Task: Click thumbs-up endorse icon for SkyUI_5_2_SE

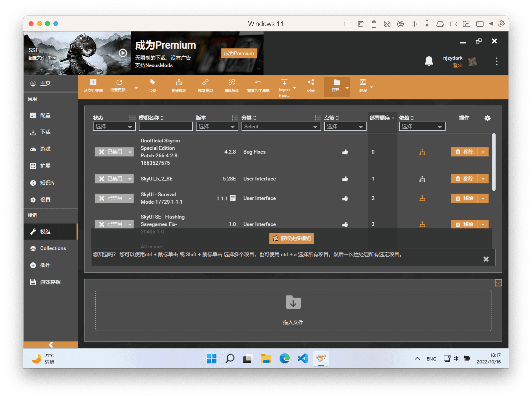Action: coord(345,179)
